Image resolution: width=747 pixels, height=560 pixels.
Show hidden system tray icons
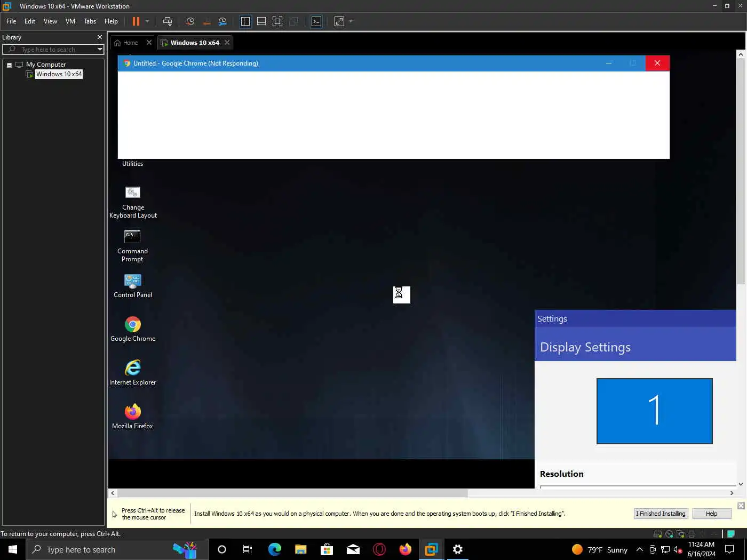[x=640, y=549]
